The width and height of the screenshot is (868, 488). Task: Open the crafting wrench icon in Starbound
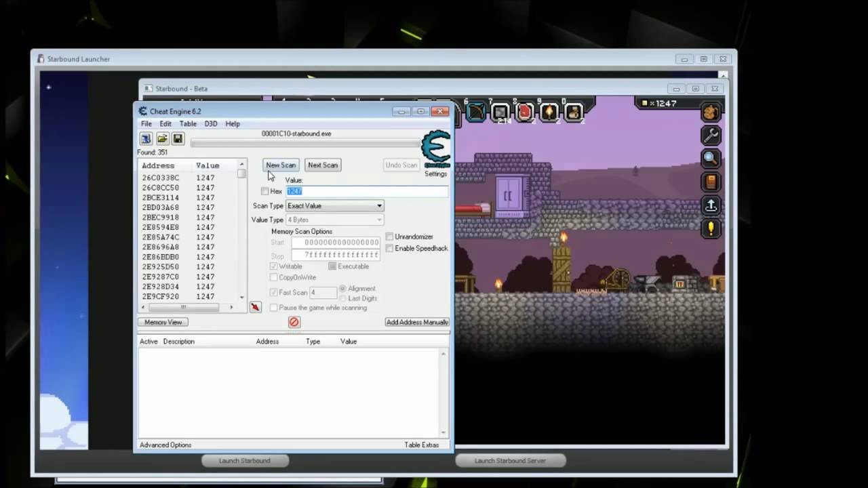point(711,136)
